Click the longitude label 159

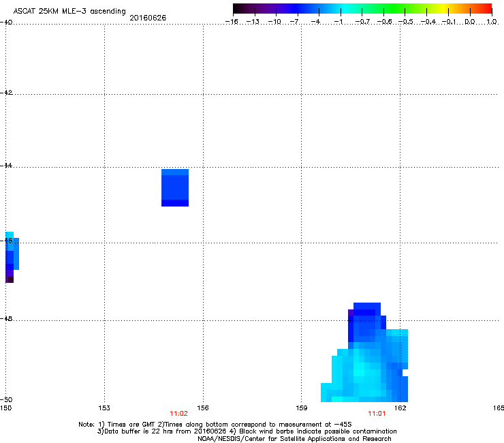[x=302, y=408]
